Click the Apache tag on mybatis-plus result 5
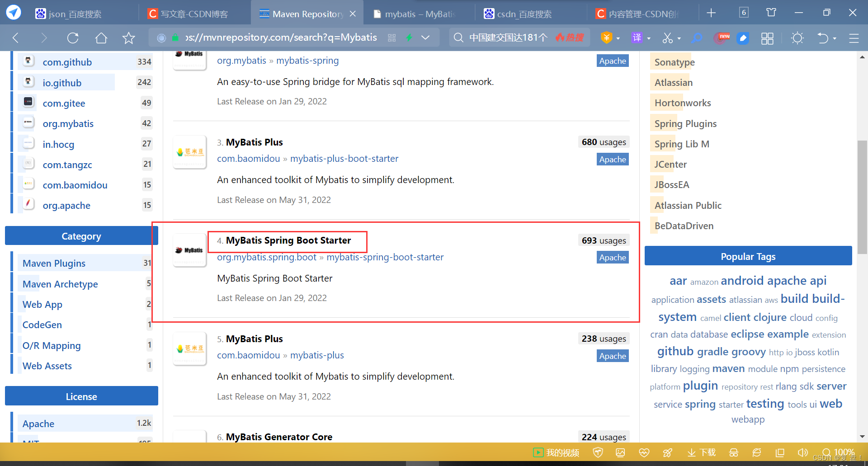 tap(613, 356)
